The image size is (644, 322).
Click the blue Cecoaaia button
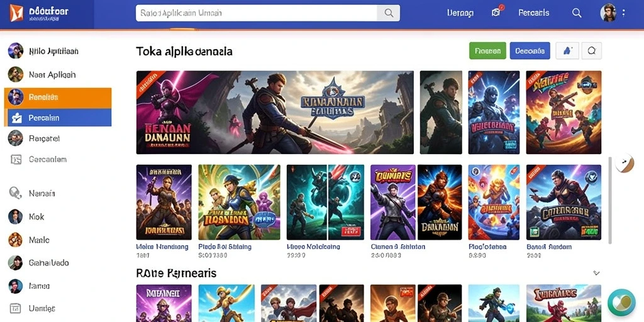(530, 51)
